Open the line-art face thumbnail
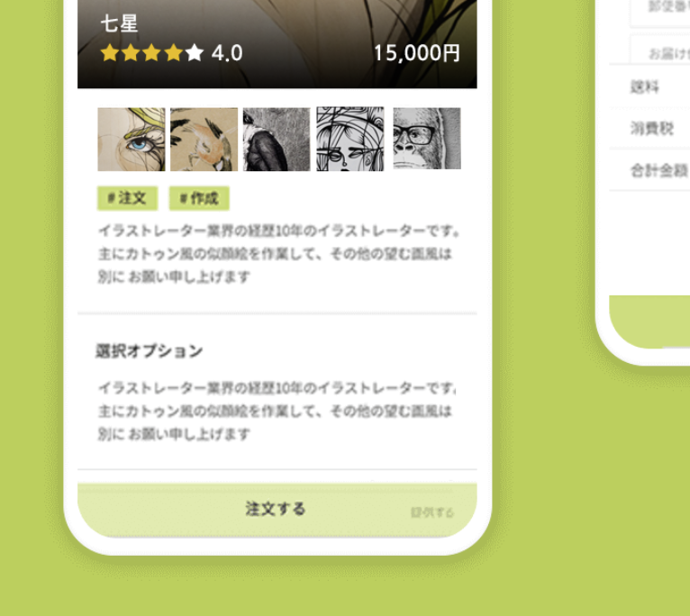Viewport: 690px width, 616px height. 350,139
